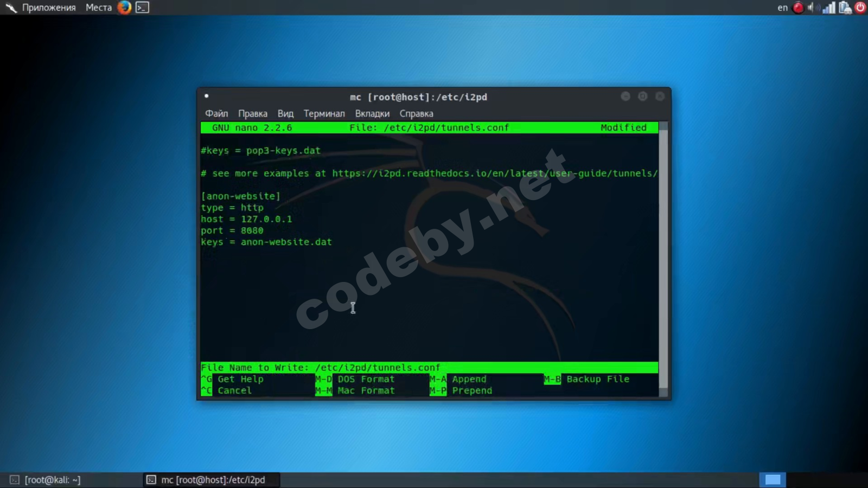This screenshot has height=488, width=868.
Task: Open the Правка menu in terminal
Action: (x=253, y=113)
